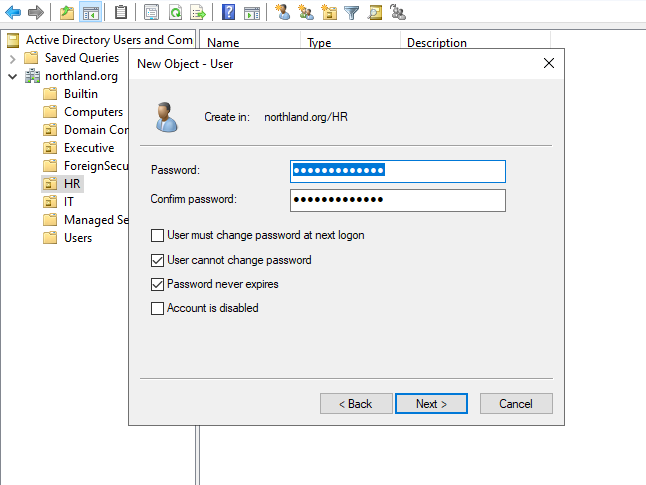Click the blue Back arrow in toolbar
Image resolution: width=646 pixels, height=485 pixels.
click(x=14, y=13)
